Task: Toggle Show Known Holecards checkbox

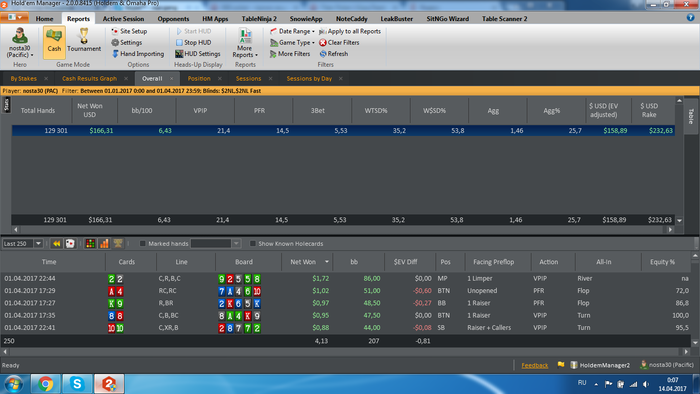Action: (x=253, y=244)
